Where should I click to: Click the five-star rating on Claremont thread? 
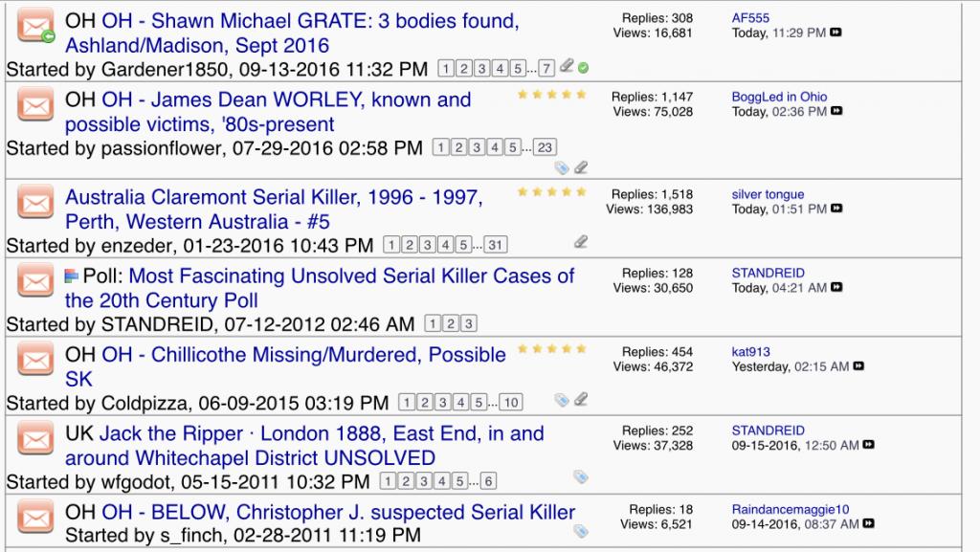(x=551, y=192)
